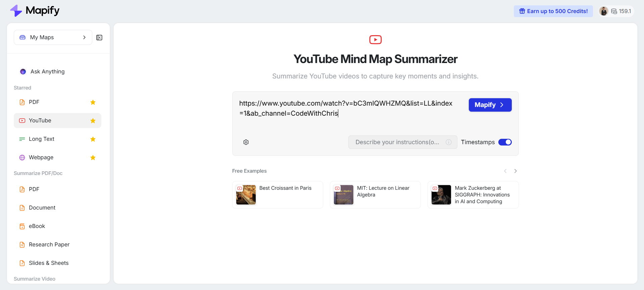Click the gift icon in credits banner
This screenshot has width=644, height=290.
tap(522, 11)
